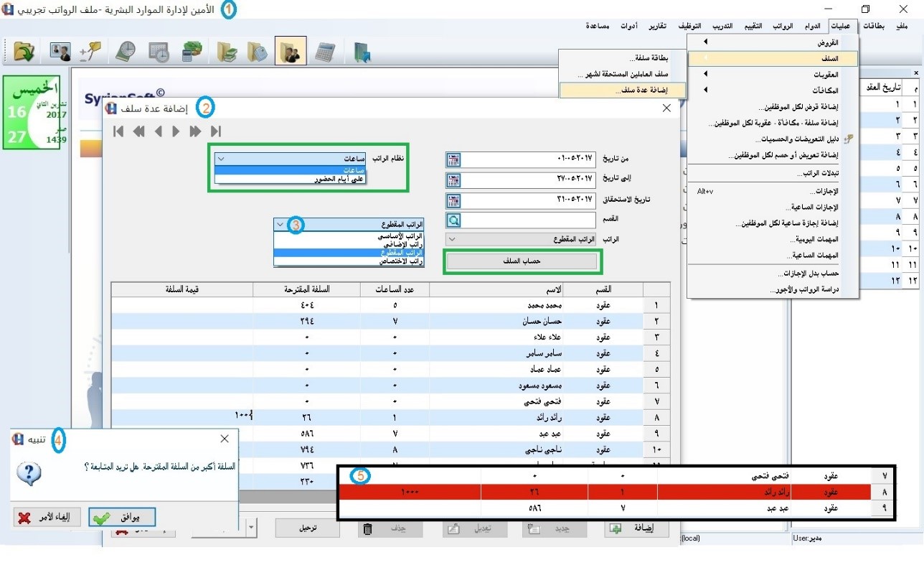
Task: Click the calculator icon in the main toolbar
Action: point(325,52)
